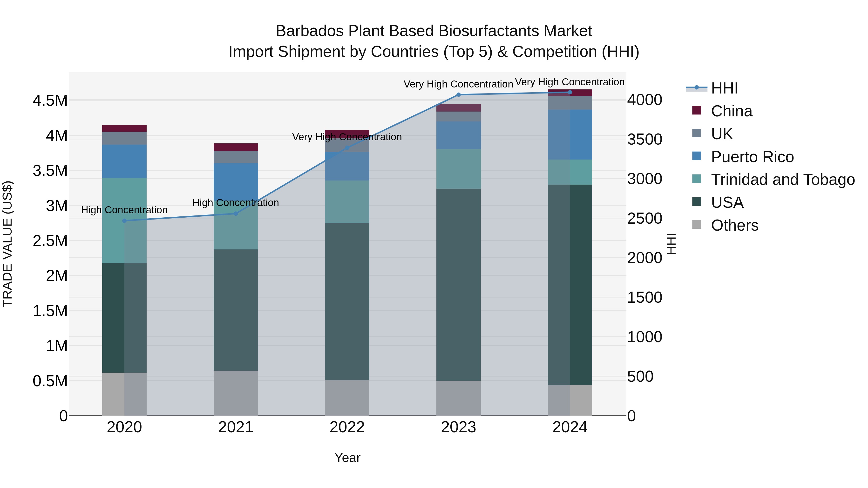
Task: Click 'Very High Concentration' annotation above 2022
Action: pyautogui.click(x=347, y=137)
